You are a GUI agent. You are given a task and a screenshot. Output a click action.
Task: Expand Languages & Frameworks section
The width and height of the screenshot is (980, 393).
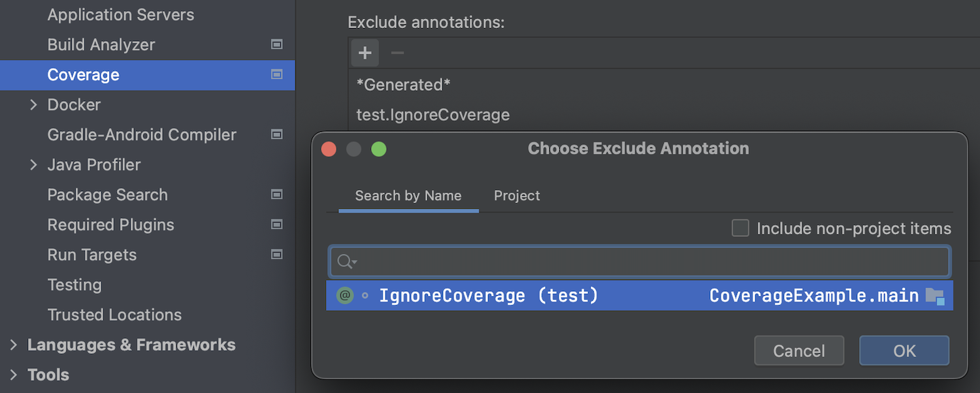point(14,345)
